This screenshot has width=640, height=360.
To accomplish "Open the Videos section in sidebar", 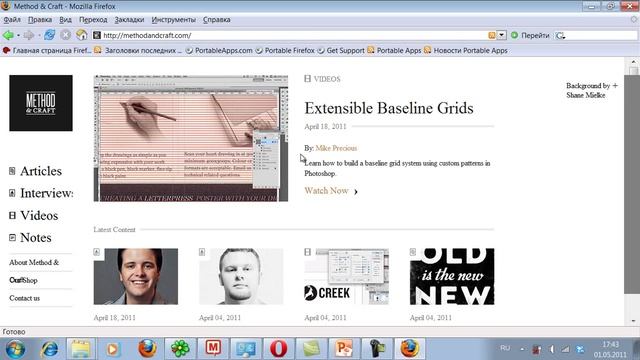I will click(33, 216).
